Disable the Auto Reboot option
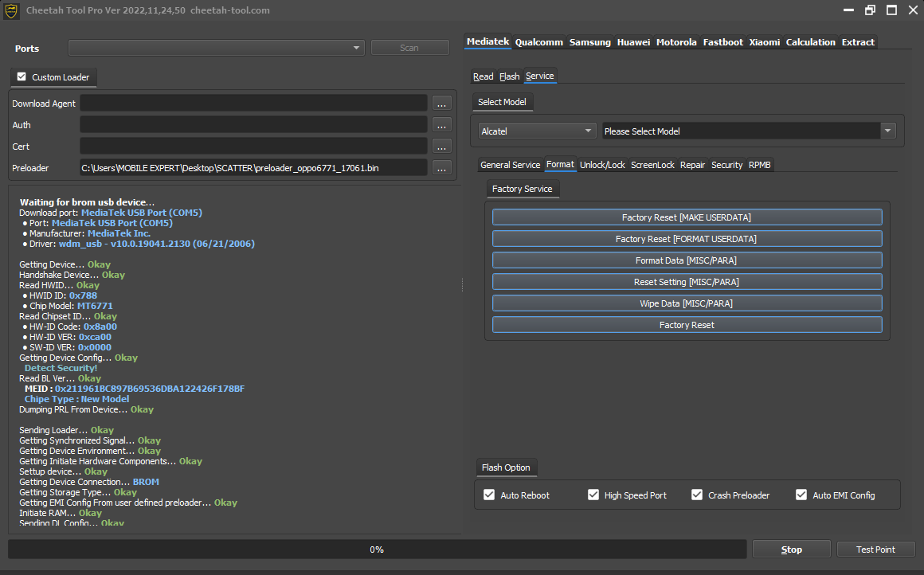This screenshot has height=575, width=924. coord(489,495)
